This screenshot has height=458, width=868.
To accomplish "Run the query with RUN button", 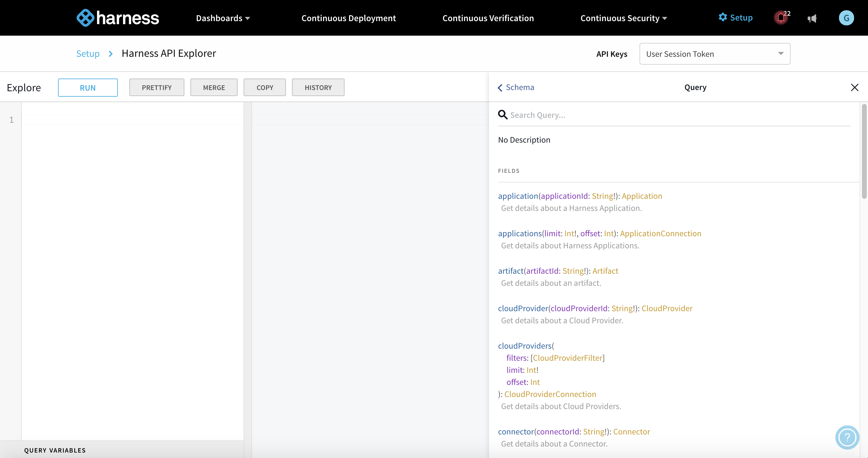I will pos(88,88).
